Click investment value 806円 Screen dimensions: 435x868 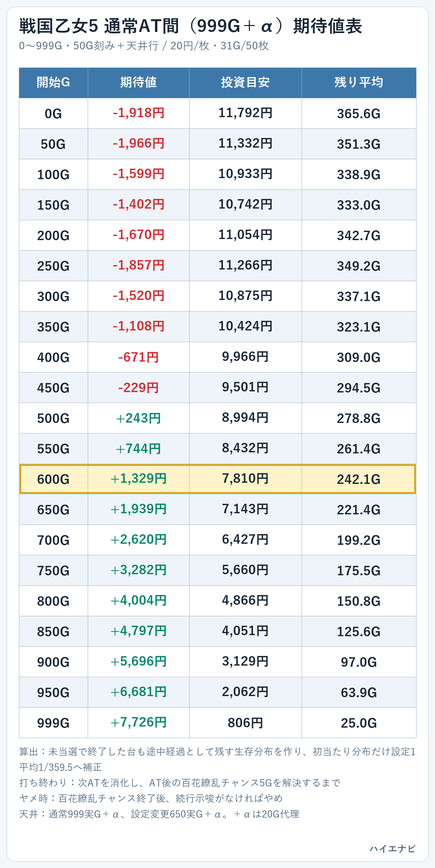[x=245, y=723]
